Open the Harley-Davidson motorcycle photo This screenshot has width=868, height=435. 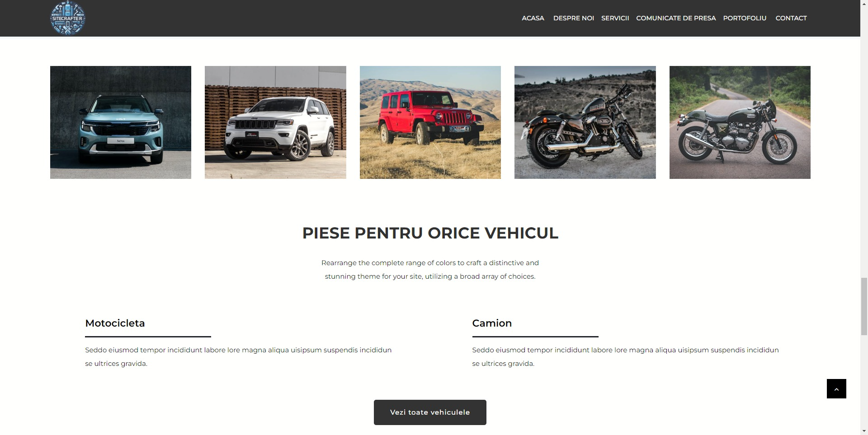click(585, 122)
